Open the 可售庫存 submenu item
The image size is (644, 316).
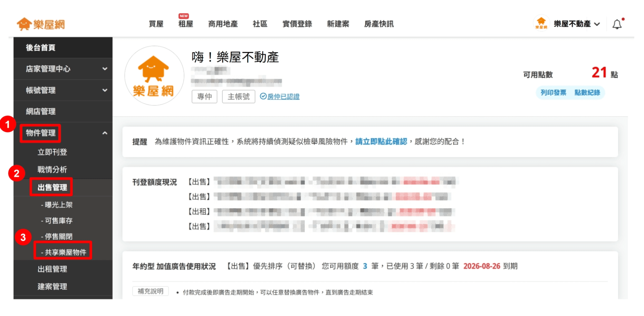57,221
